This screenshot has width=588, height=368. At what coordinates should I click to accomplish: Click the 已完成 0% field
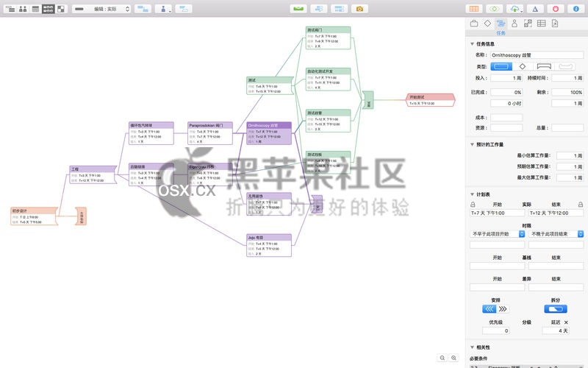(506, 92)
